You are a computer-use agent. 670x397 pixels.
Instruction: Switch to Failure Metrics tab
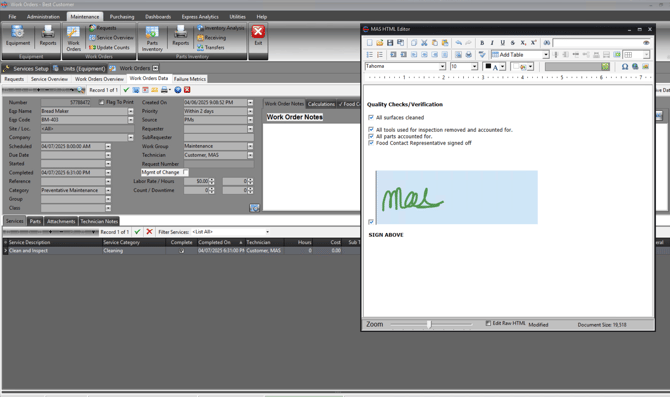point(190,79)
